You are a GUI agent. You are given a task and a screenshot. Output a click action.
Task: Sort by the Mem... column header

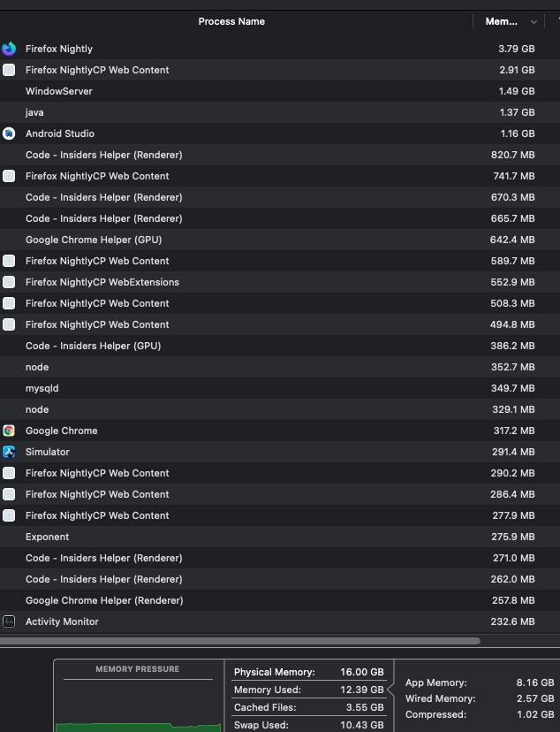point(501,21)
